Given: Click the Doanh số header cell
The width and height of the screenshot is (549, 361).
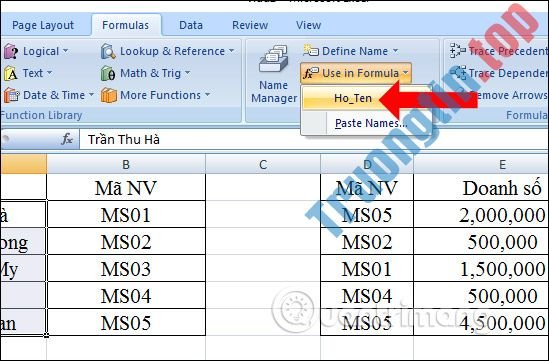Looking at the screenshot, I should [x=481, y=188].
